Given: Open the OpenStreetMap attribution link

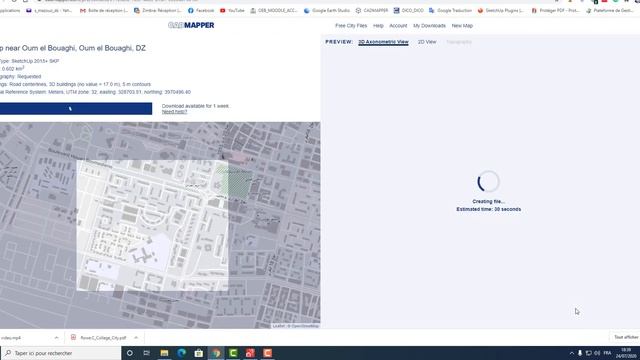Looking at the screenshot, I should point(305,326).
